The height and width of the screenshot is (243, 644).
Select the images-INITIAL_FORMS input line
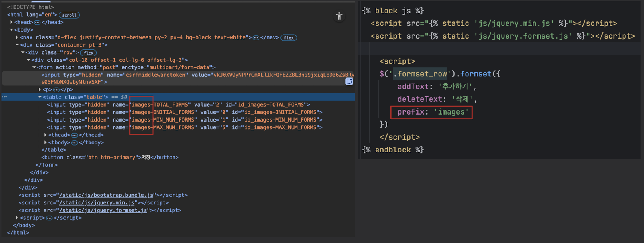coord(185,112)
